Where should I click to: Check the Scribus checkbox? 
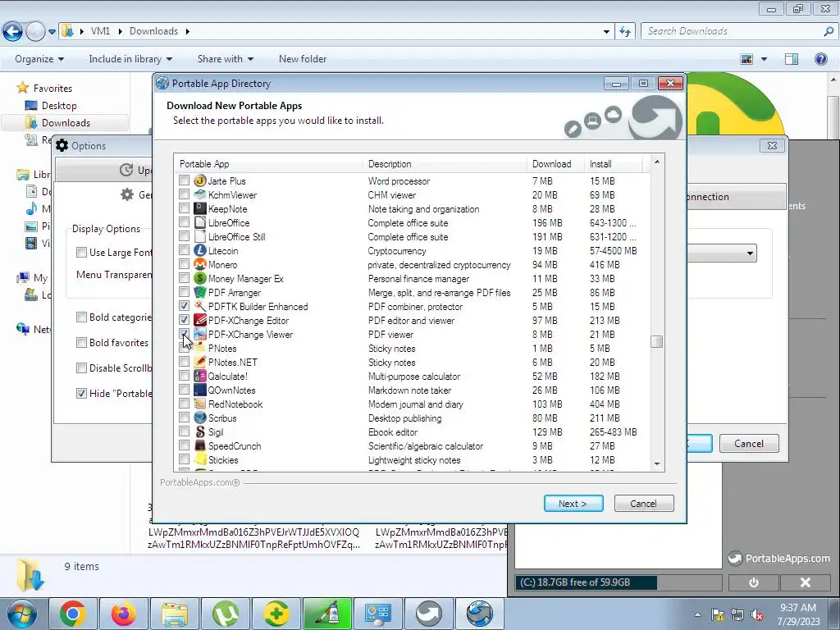(185, 418)
